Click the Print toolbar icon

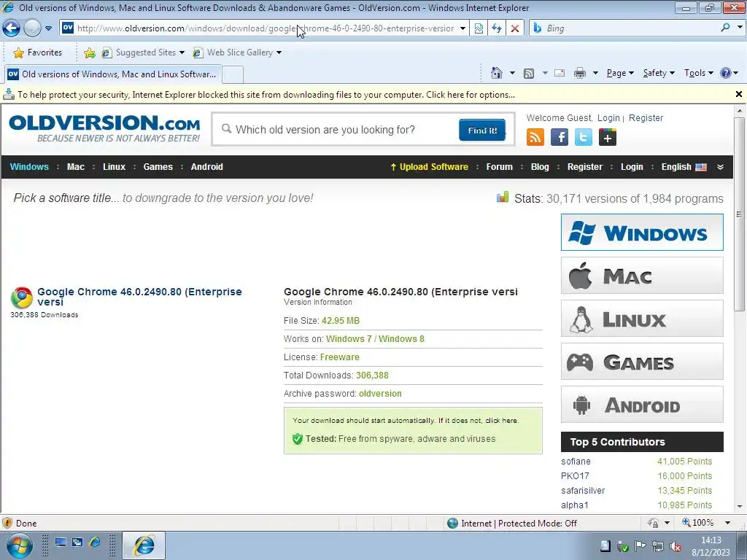point(580,73)
